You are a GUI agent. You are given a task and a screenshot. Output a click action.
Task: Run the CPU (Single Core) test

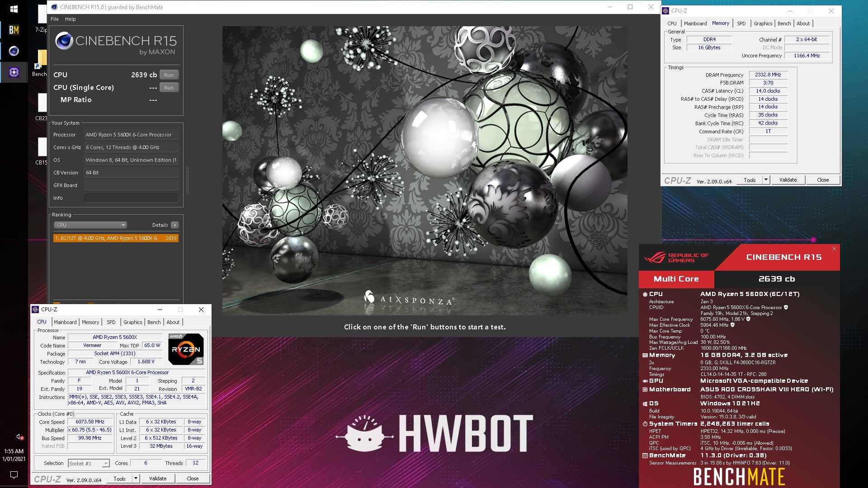pos(169,88)
